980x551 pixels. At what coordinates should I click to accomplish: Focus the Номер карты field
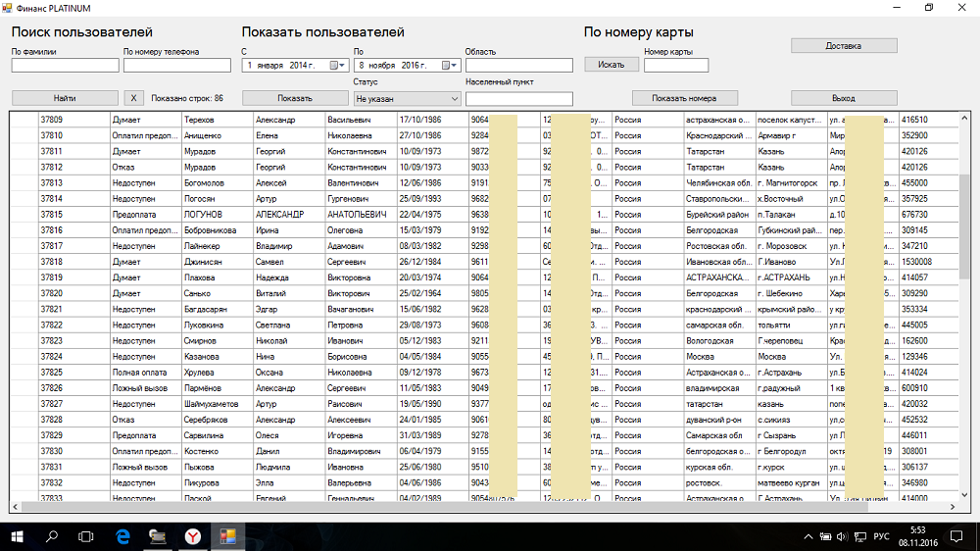tap(676, 65)
